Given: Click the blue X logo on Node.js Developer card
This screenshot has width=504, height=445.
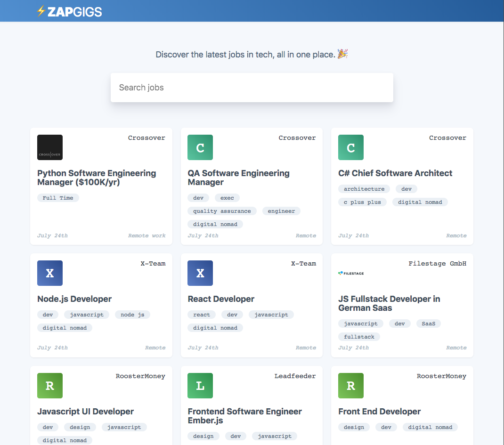Looking at the screenshot, I should [50, 273].
